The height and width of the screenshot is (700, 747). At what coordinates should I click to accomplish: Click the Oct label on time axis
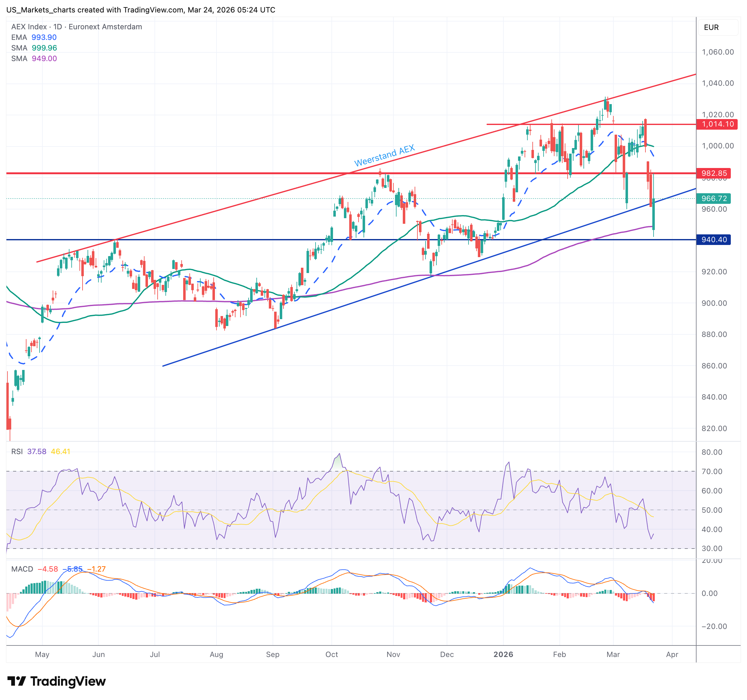coord(331,654)
